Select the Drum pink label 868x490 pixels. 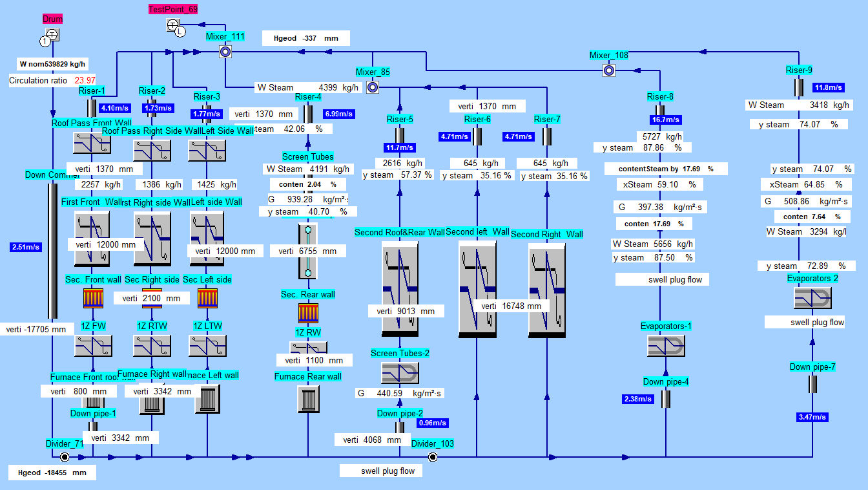(x=52, y=19)
